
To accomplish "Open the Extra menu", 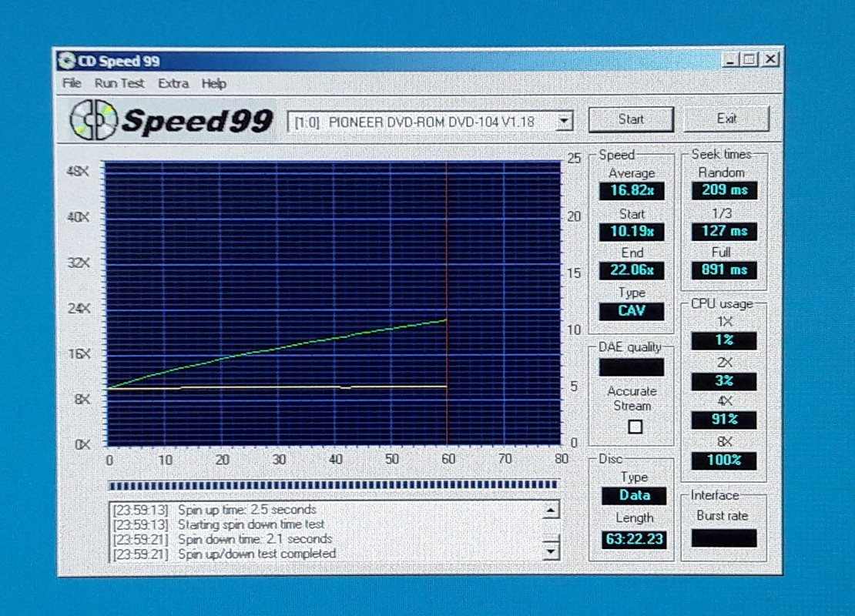I will click(173, 83).
